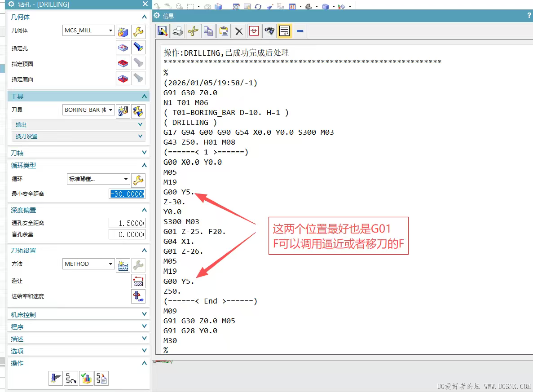Click the binoculars find icon
This screenshot has width=533, height=392.
[269, 31]
